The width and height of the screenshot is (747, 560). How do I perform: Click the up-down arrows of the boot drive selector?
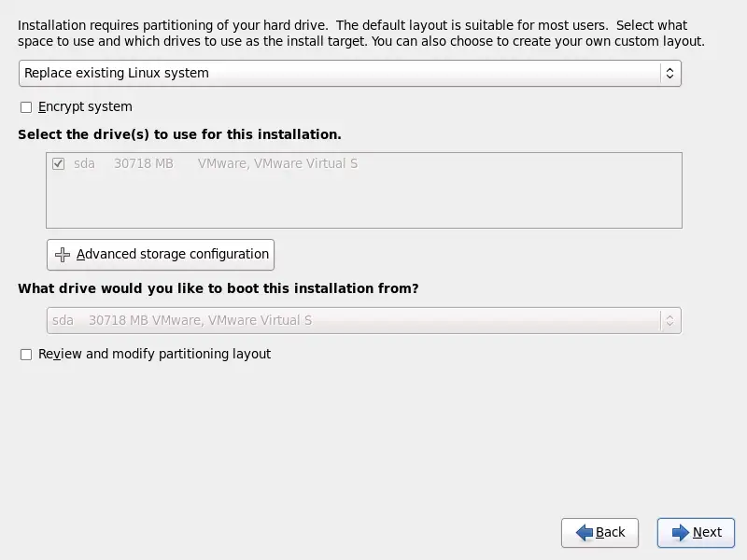point(669,320)
